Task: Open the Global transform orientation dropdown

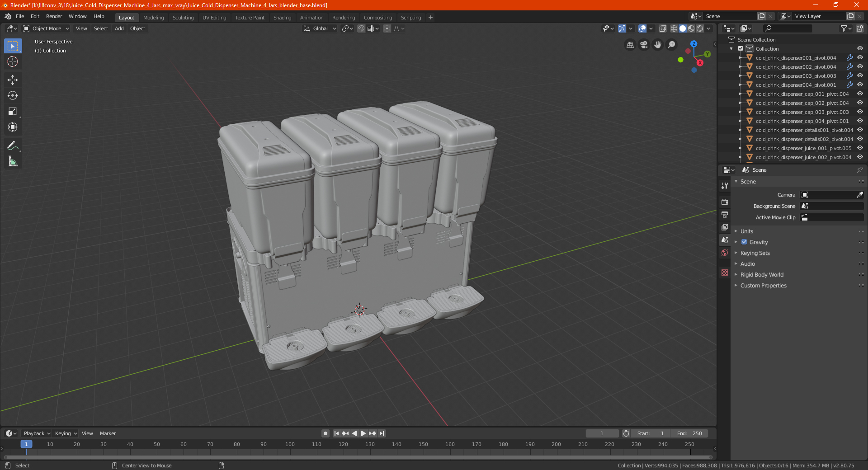Action: coord(320,28)
